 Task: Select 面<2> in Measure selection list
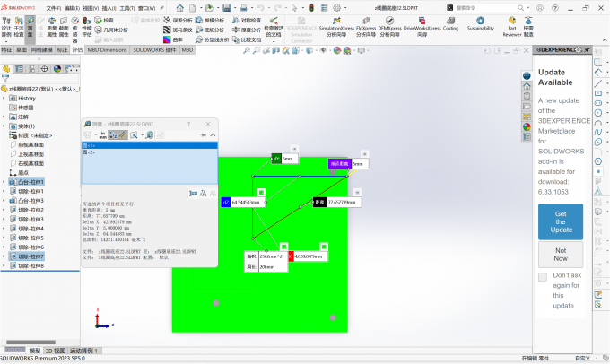click(150, 152)
